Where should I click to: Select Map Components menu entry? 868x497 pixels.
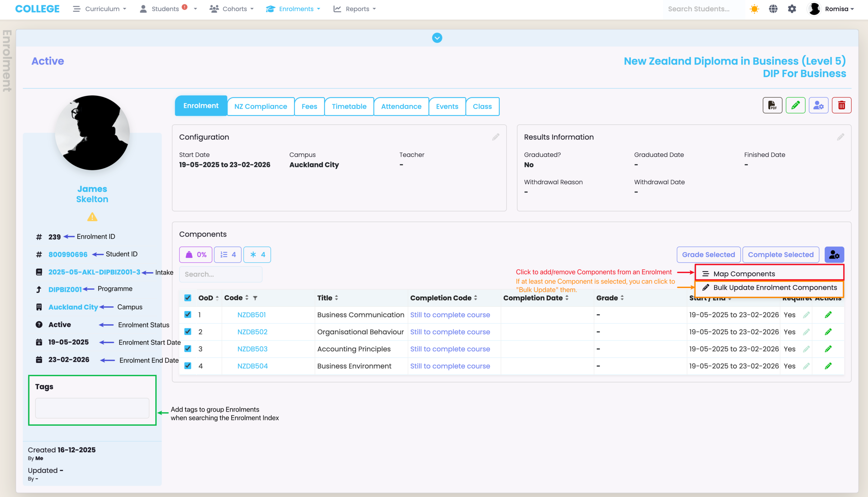tap(744, 274)
